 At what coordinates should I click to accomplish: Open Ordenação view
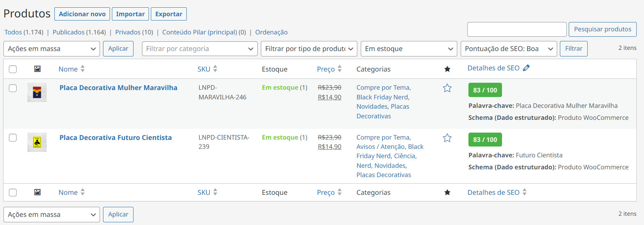click(x=271, y=32)
